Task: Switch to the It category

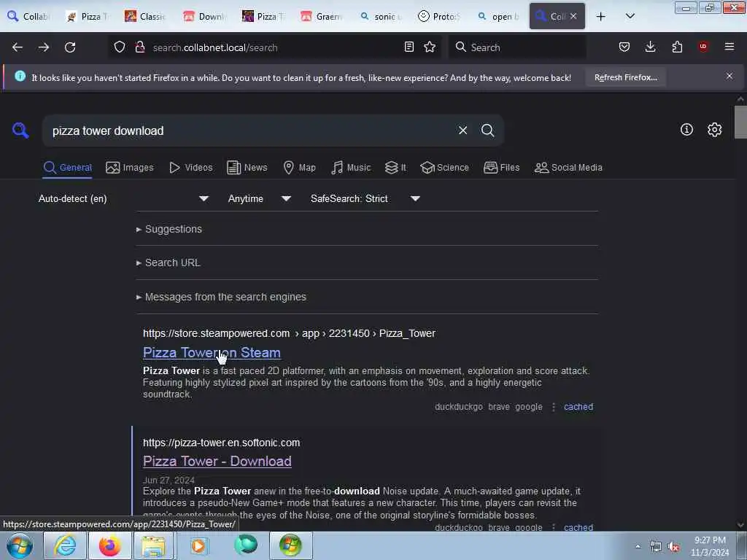Action: coord(395,168)
